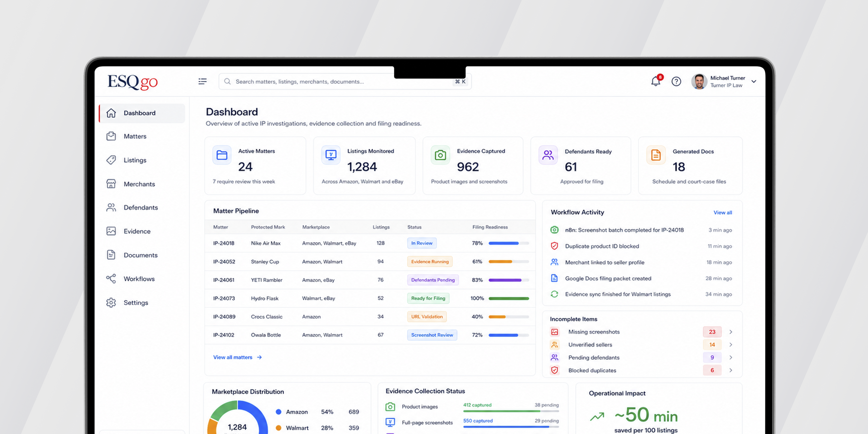Click the Generated Docs document icon

click(x=656, y=155)
